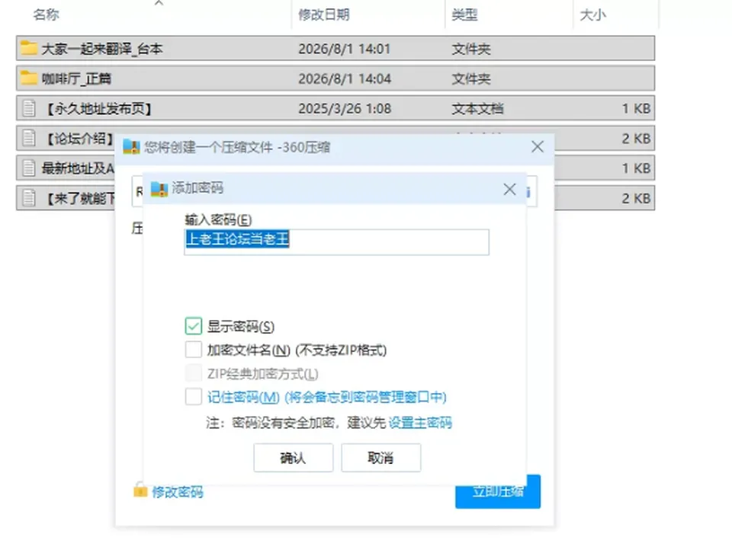This screenshot has width=732, height=560.
Task: Toggle the 显示密码(S) checkbox
Action: coord(193,326)
